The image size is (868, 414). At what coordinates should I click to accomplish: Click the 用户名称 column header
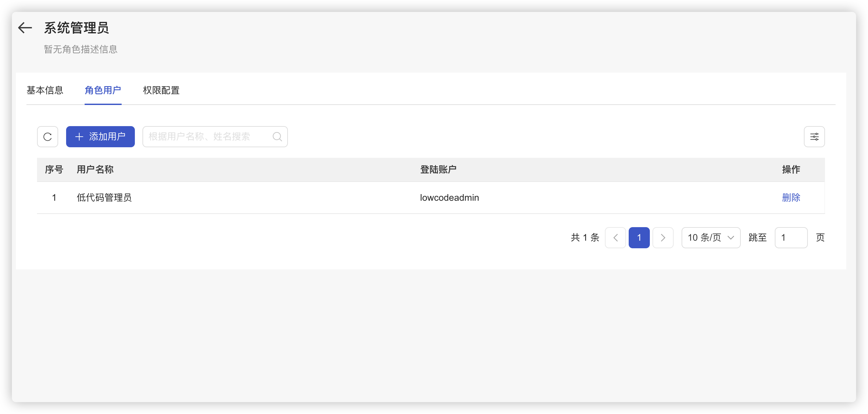95,169
